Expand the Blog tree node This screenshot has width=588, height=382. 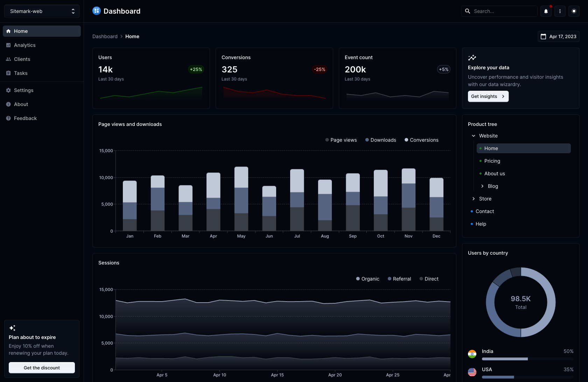[x=482, y=186]
